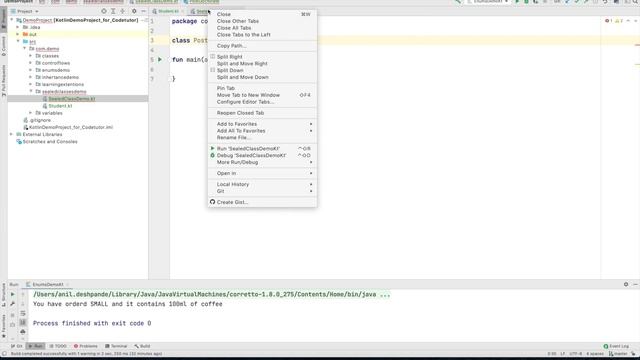Open Project panel settings gear

tap(134, 11)
